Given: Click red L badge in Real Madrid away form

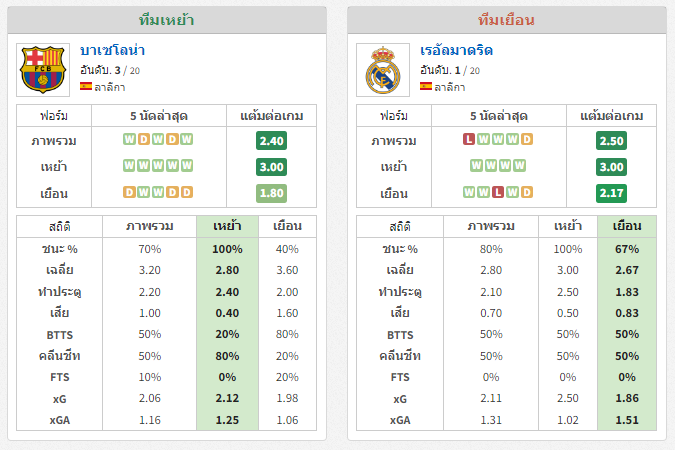Looking at the screenshot, I should coord(498,192).
